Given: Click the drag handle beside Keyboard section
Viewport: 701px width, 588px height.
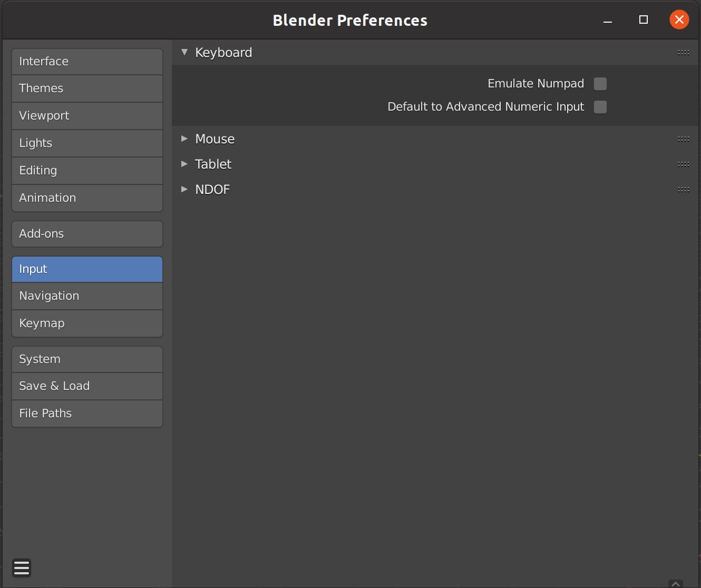Looking at the screenshot, I should [x=683, y=52].
